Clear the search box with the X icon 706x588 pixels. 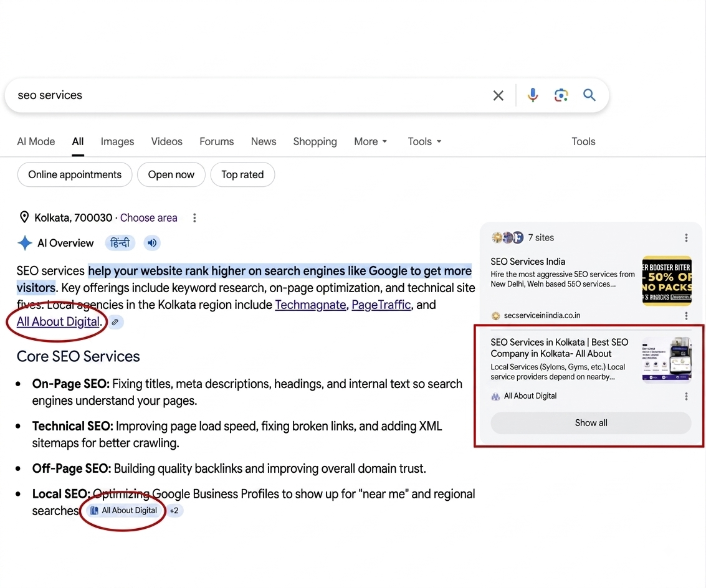coord(498,95)
